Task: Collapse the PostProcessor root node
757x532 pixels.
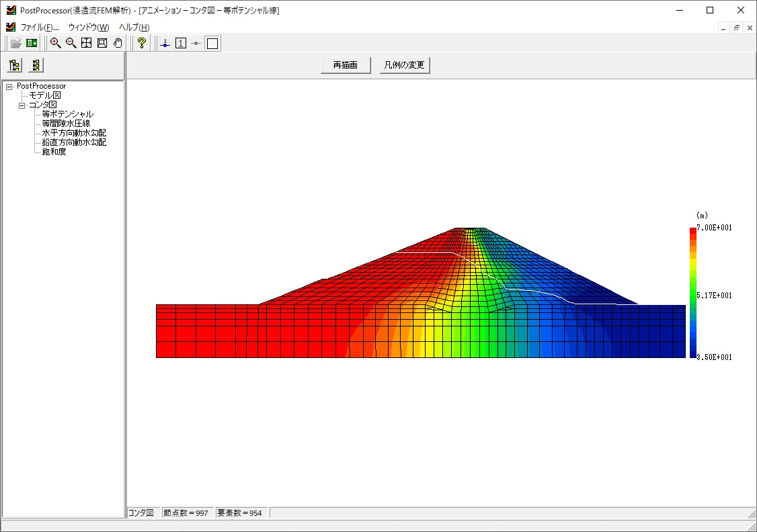Action: [x=9, y=87]
